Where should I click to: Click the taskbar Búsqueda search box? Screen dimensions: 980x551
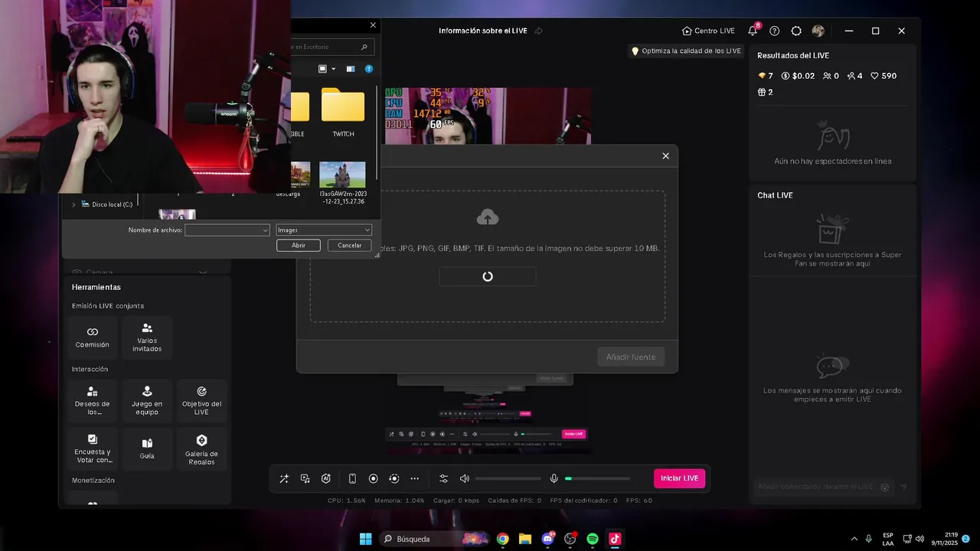(434, 539)
